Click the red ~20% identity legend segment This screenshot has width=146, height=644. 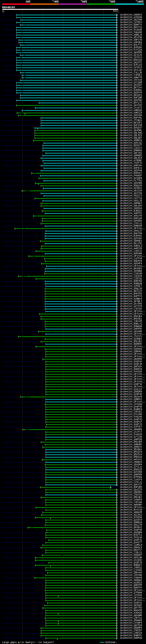(x=16, y=4)
